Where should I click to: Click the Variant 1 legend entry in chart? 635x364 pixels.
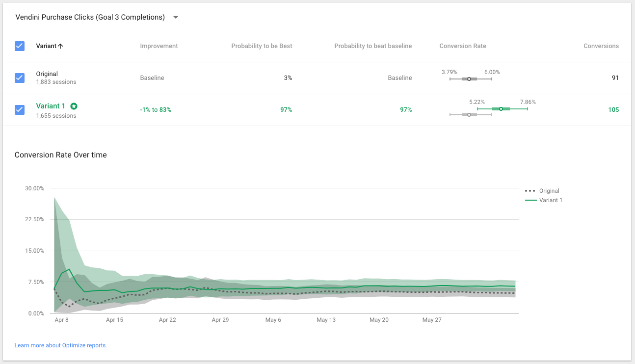pyautogui.click(x=544, y=200)
